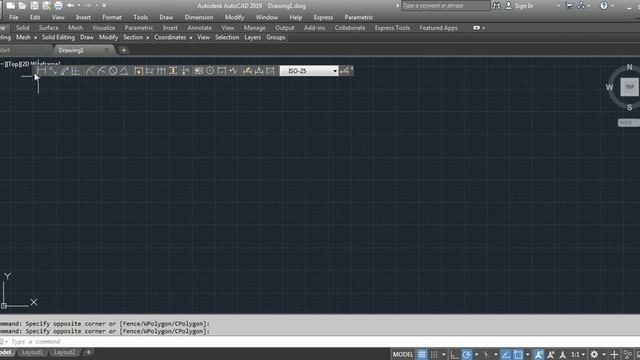Select the Angular dimension tool
The width and height of the screenshot is (640, 360).
point(124,71)
